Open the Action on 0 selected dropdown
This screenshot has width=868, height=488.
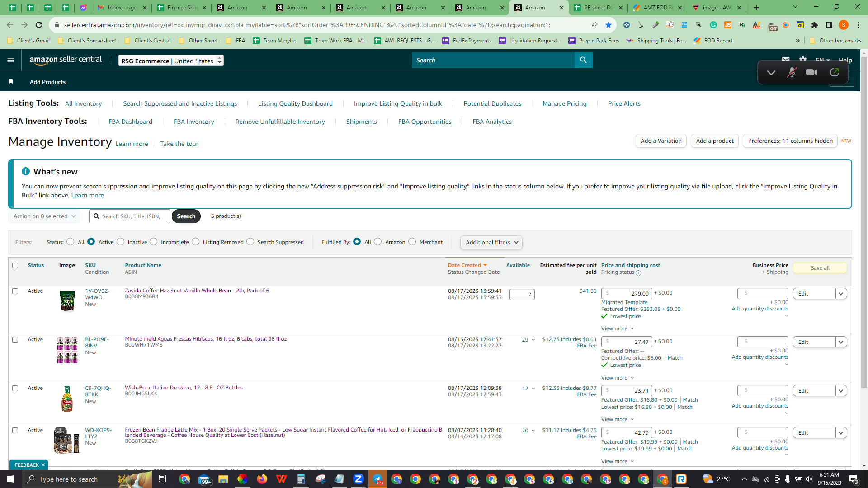coord(44,216)
